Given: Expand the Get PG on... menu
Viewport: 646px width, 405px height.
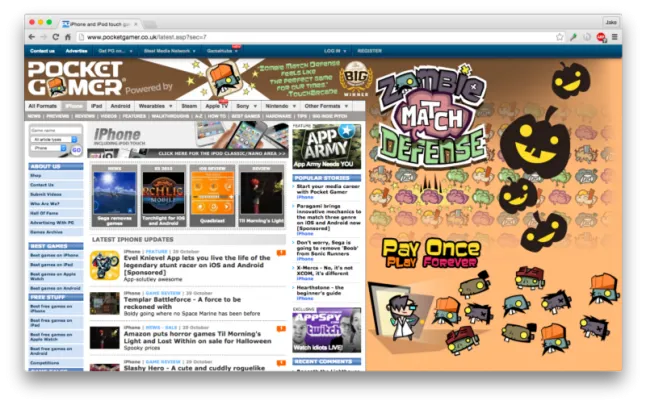Looking at the screenshot, I should (115, 51).
